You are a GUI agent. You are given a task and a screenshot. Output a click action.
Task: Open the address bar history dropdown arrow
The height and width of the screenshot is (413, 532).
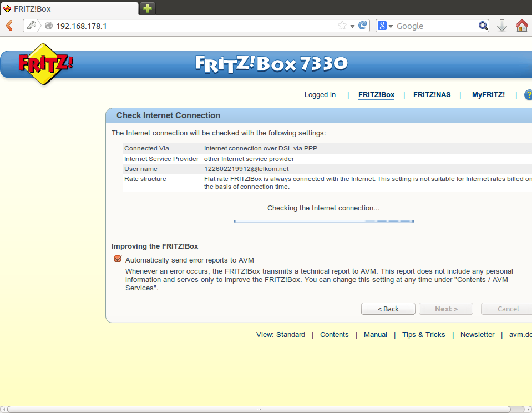click(x=352, y=26)
